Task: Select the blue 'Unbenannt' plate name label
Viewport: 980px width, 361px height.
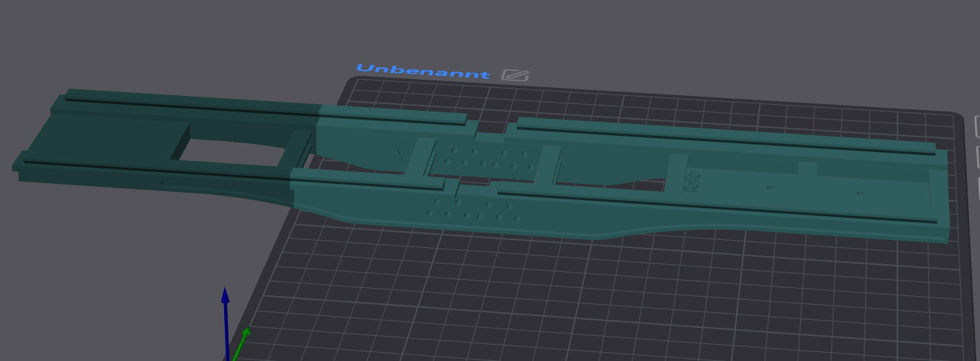Action: (x=423, y=71)
